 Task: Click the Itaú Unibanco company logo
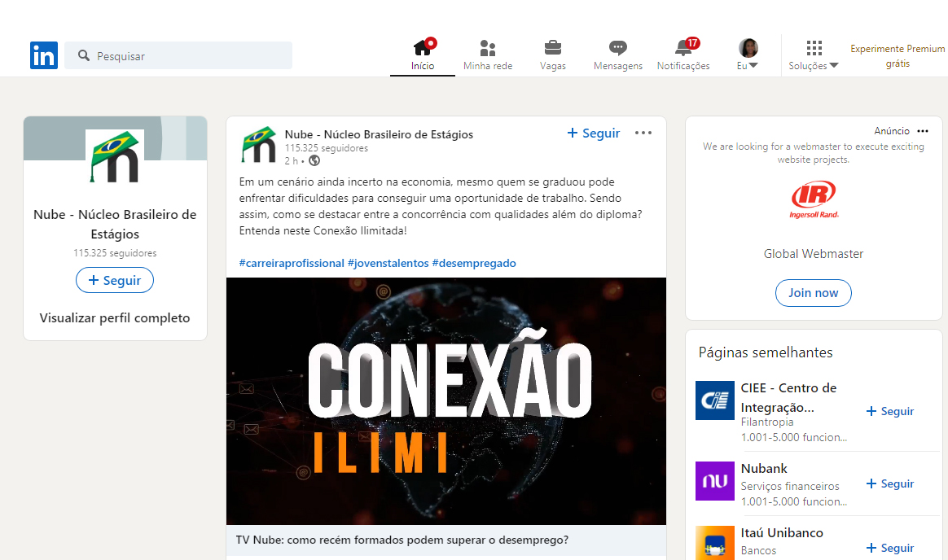point(714,543)
